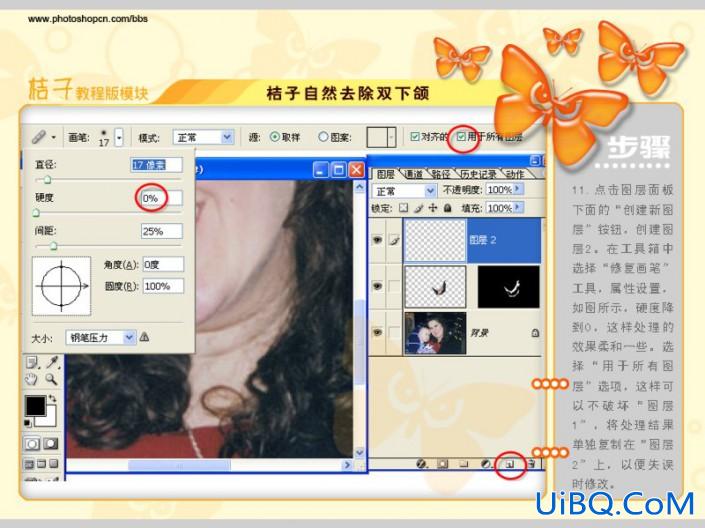Click the delete layer trash icon

point(531,464)
